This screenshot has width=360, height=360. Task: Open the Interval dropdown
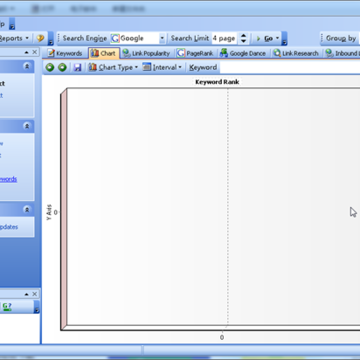(x=162, y=67)
